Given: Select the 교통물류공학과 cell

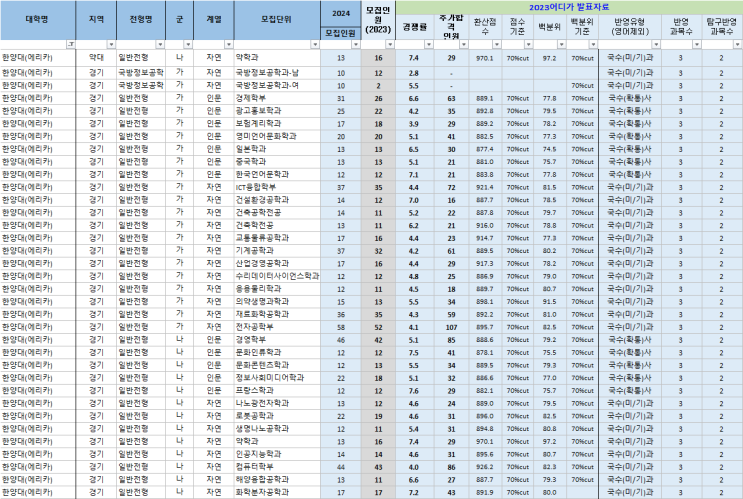Looking at the screenshot, I should coord(277,238).
